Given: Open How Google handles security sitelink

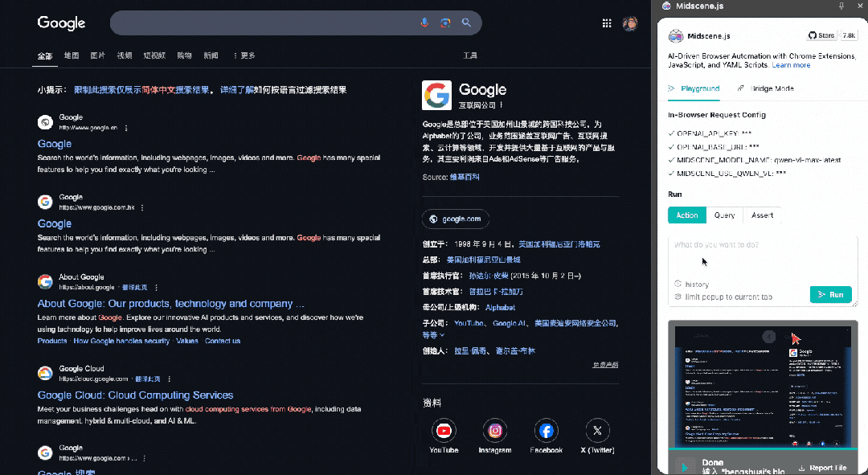Looking at the screenshot, I should 121,341.
